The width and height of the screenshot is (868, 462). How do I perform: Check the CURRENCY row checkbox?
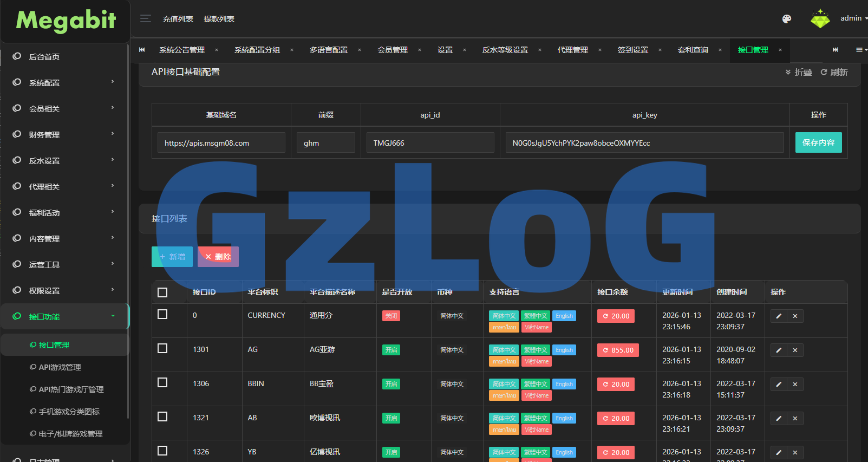[x=162, y=315]
